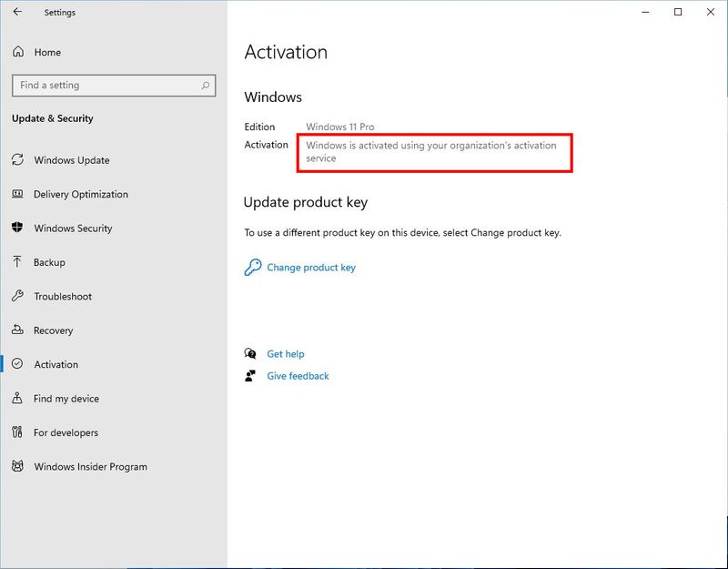Click the Backup upload arrow icon
Screen dimensions: 728x569
coord(17,261)
